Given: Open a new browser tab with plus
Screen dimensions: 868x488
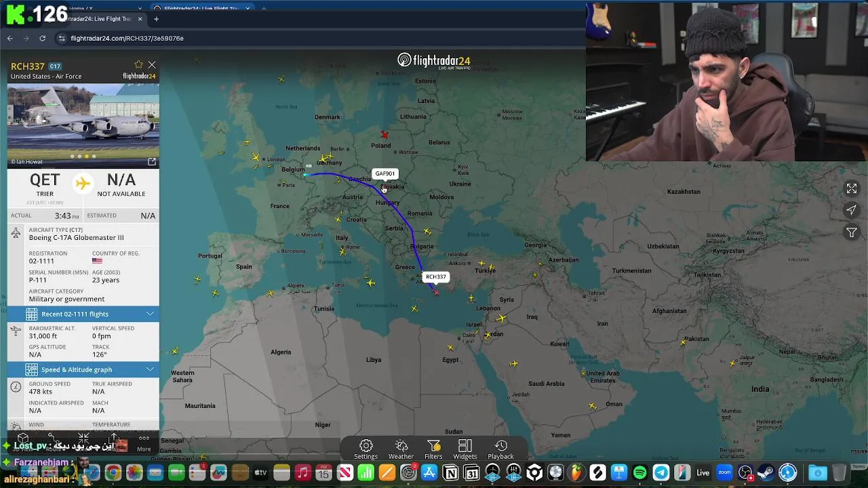Looking at the screenshot, I should pyautogui.click(x=156, y=19).
